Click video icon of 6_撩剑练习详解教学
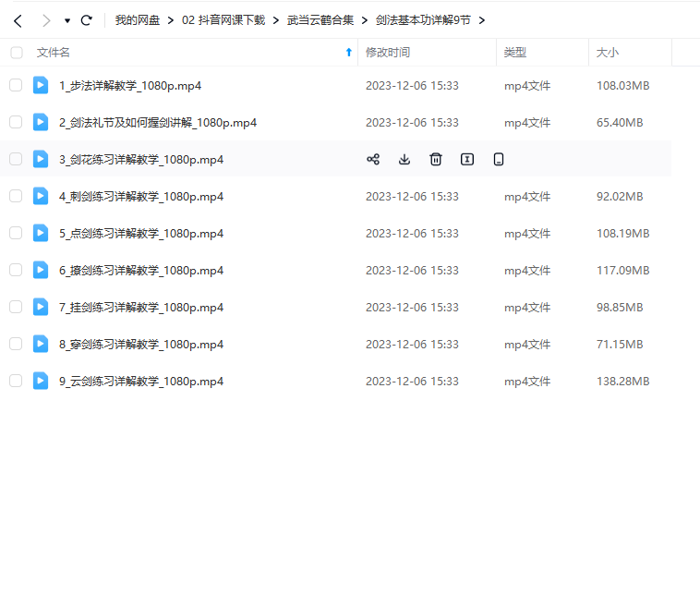 (x=41, y=270)
